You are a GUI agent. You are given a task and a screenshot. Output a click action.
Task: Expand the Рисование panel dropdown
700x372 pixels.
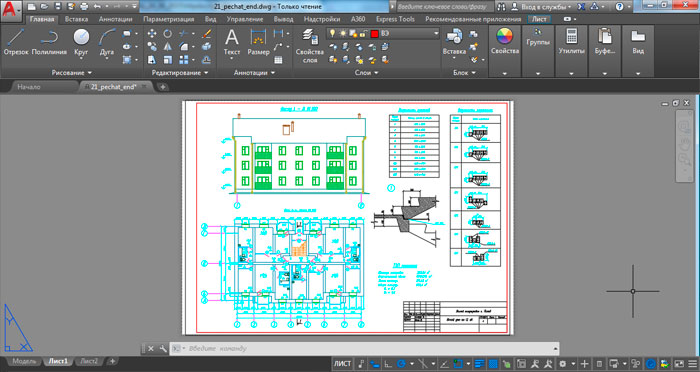[x=71, y=72]
